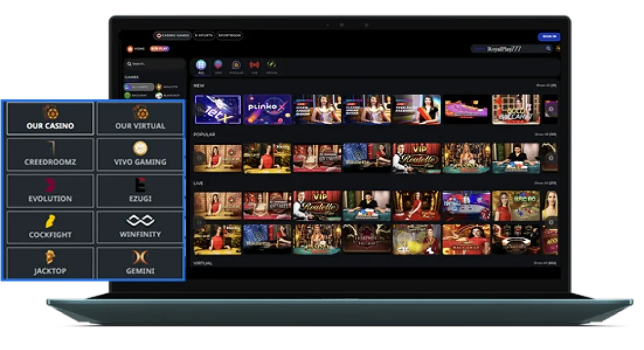Select the Gemini provider tile
644x350 pixels.
tap(140, 264)
